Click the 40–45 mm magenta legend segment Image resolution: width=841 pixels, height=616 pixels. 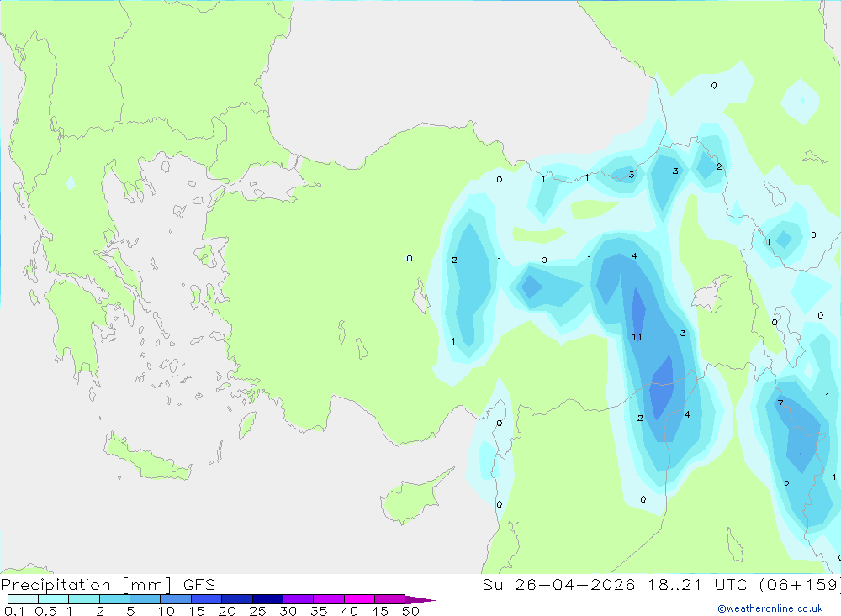[359, 599]
